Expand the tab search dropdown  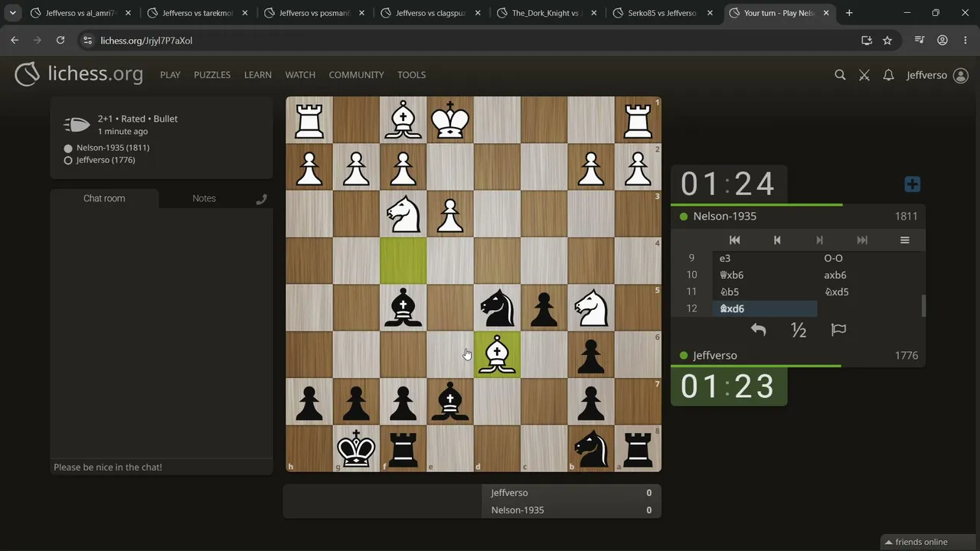click(x=13, y=13)
